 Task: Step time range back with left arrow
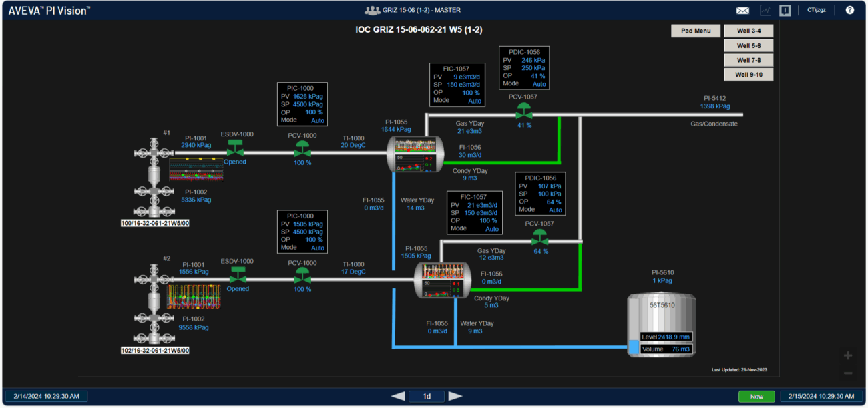click(398, 396)
